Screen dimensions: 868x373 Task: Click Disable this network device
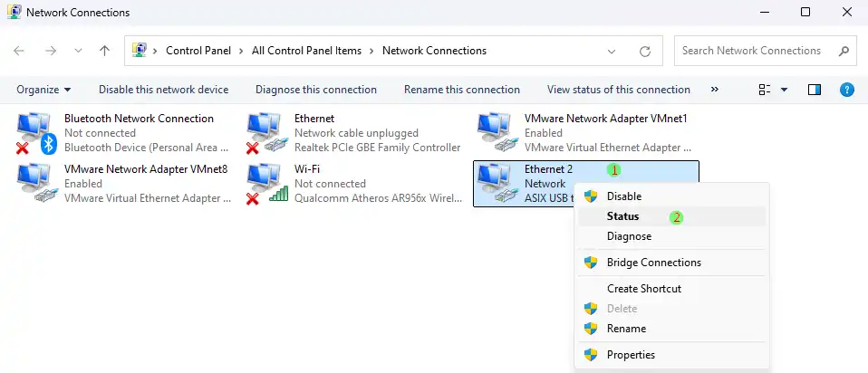163,90
